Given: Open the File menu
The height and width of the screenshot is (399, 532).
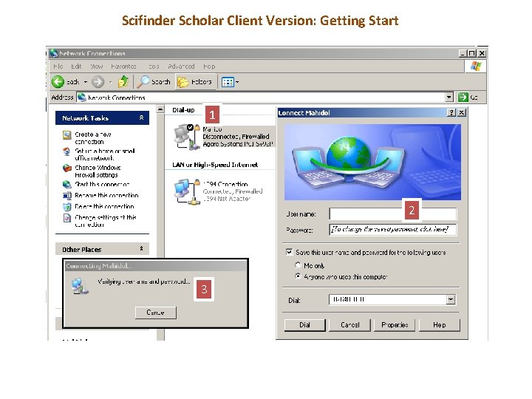Looking at the screenshot, I should tap(58, 66).
